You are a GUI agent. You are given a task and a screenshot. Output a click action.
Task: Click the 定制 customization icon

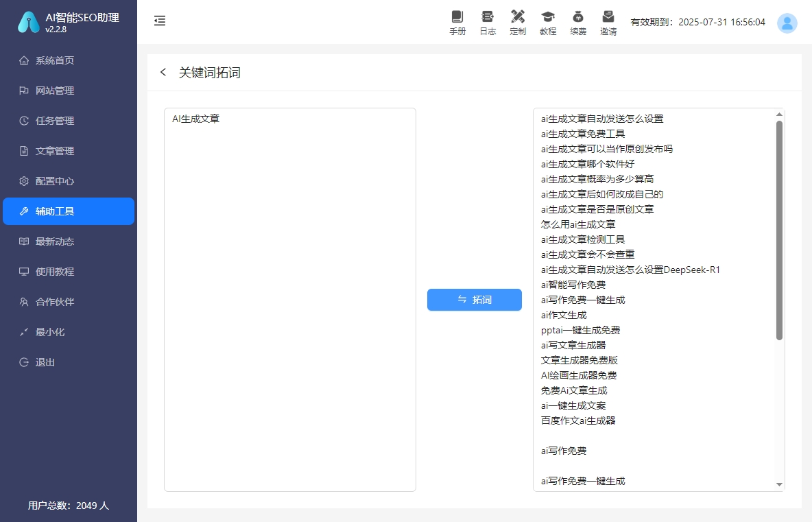tap(518, 22)
